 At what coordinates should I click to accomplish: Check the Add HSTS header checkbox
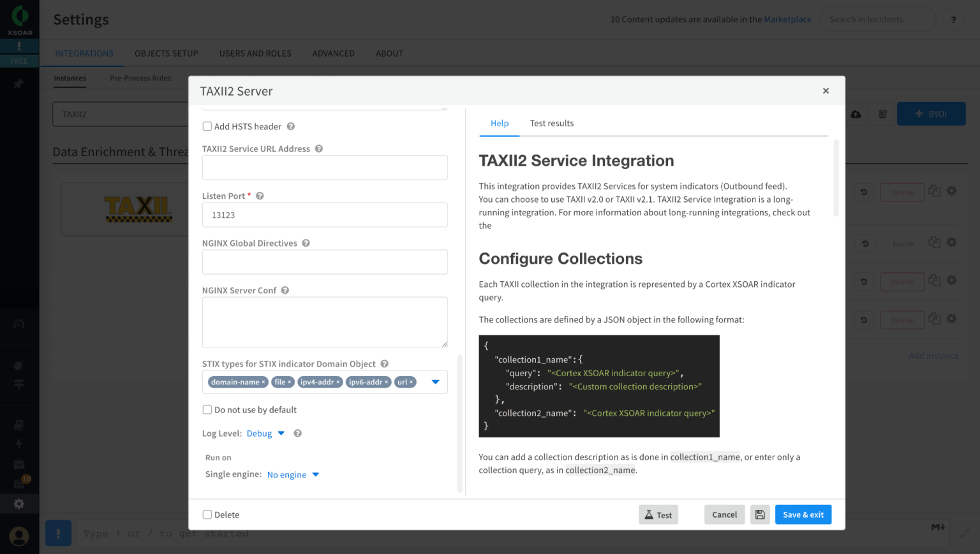(207, 126)
